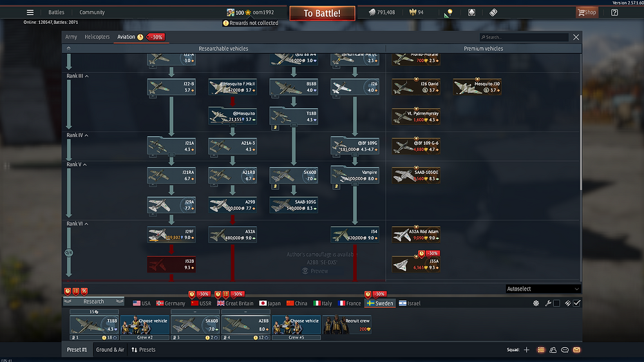The height and width of the screenshot is (362, 644).
Task: Select the Aviation tab
Action: 126,37
